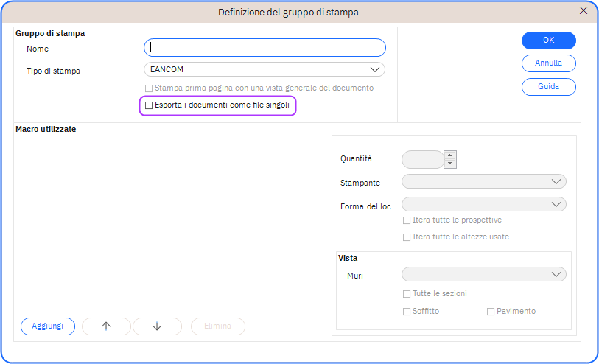The image size is (599, 364).
Task: Open the Tipo di stampa dropdown
Action: point(265,70)
